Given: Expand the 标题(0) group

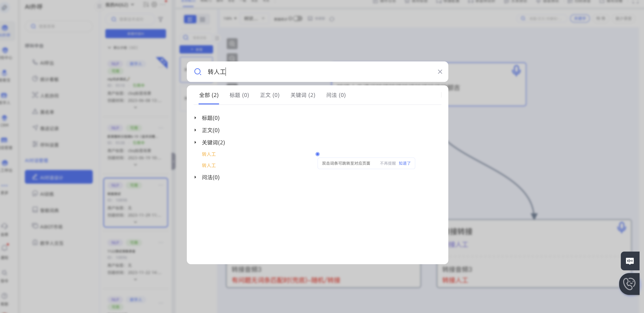Looking at the screenshot, I should coord(196,118).
